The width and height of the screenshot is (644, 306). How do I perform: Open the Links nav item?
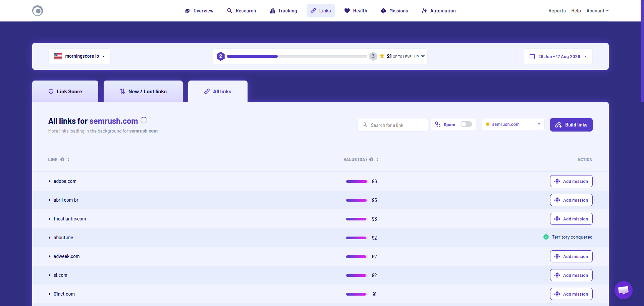point(321,11)
